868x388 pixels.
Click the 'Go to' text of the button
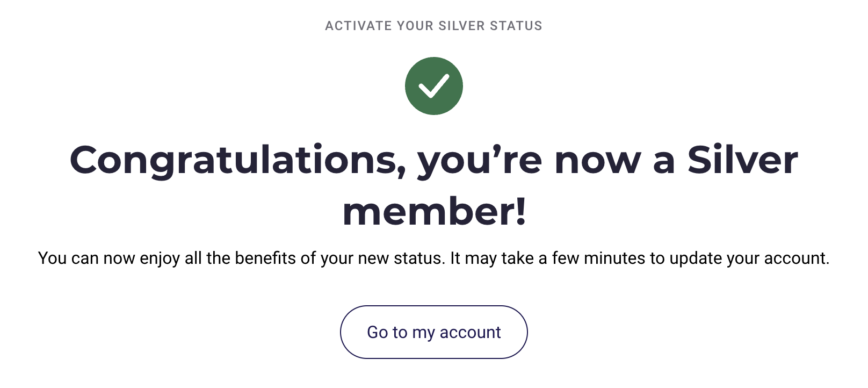387,332
